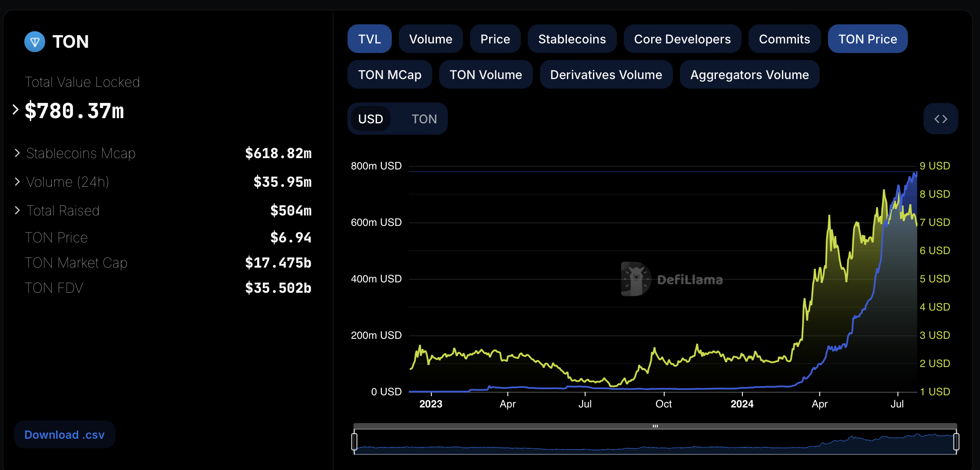Image resolution: width=980 pixels, height=470 pixels.
Task: Enable the Core Developers series
Action: pos(682,39)
